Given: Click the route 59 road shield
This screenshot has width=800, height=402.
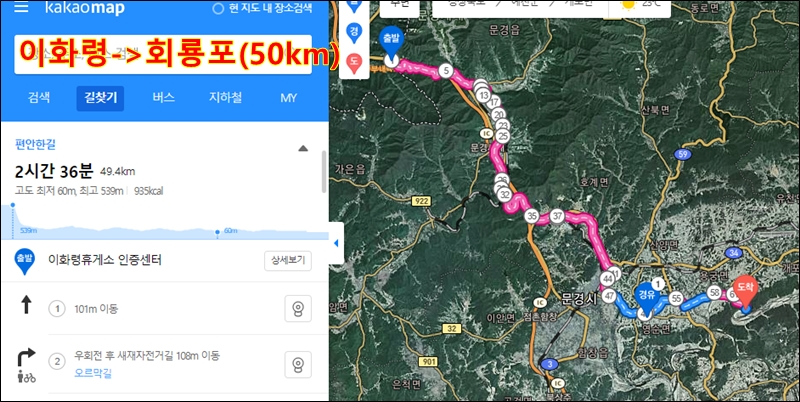Looking at the screenshot, I should (x=681, y=154).
